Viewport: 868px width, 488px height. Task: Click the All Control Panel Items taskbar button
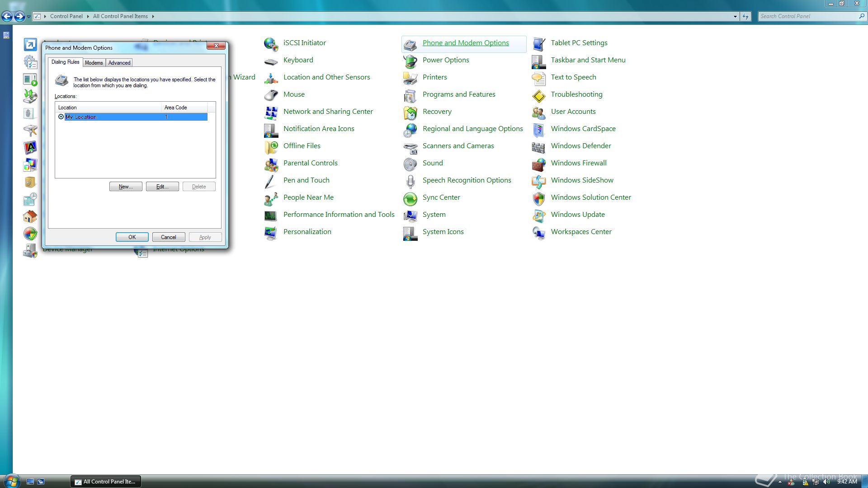pos(105,482)
